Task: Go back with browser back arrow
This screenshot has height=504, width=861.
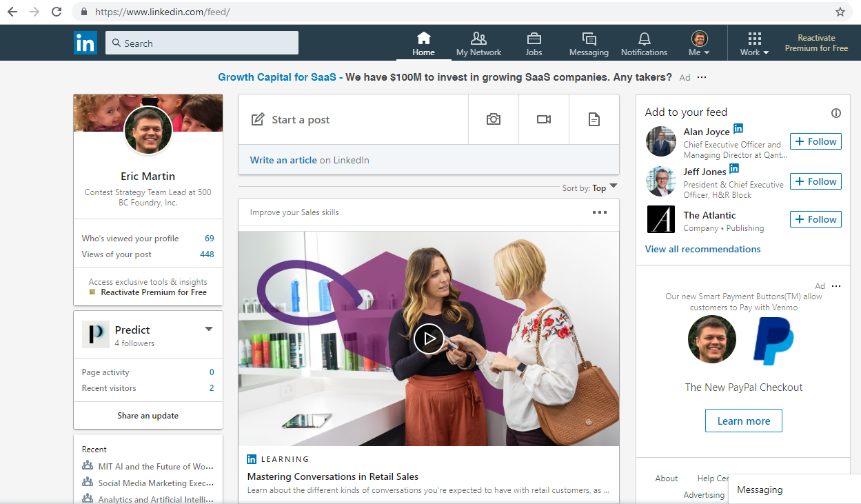Action: tap(12, 12)
